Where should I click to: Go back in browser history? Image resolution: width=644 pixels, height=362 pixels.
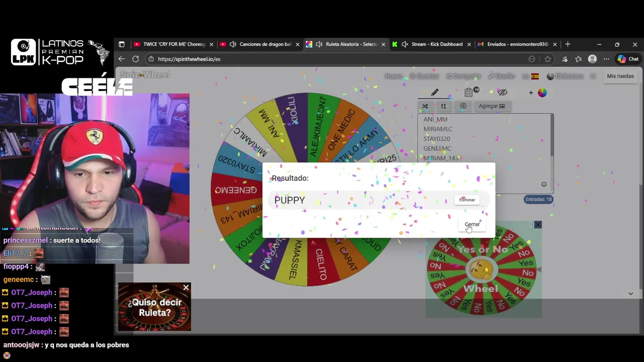coord(121,59)
